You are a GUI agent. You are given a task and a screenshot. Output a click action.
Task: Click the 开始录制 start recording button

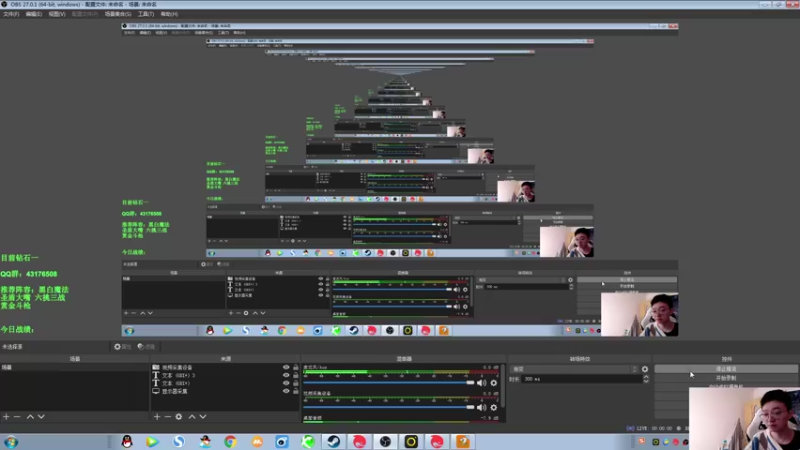(x=726, y=378)
